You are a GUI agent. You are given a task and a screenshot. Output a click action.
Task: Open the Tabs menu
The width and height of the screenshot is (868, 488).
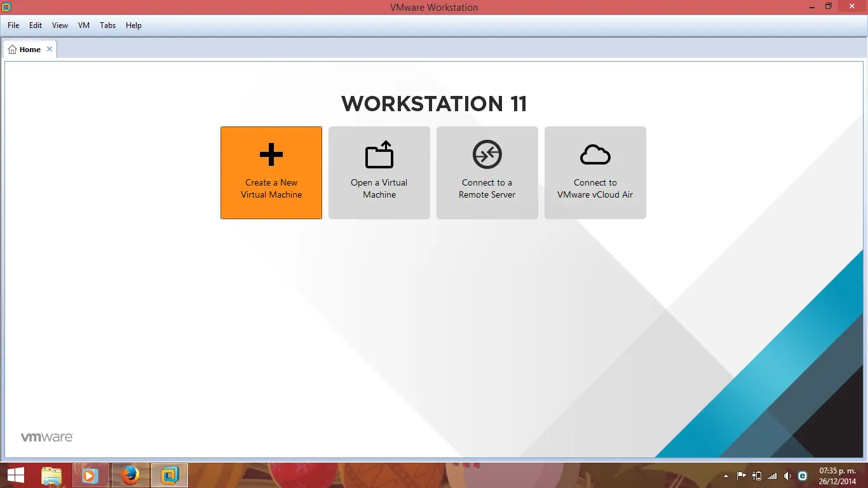(108, 25)
